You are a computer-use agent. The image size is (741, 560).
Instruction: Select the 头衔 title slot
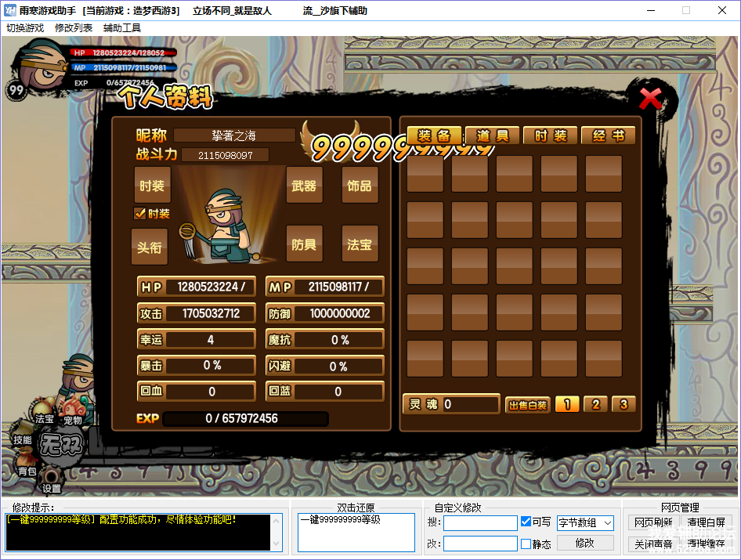click(x=150, y=246)
